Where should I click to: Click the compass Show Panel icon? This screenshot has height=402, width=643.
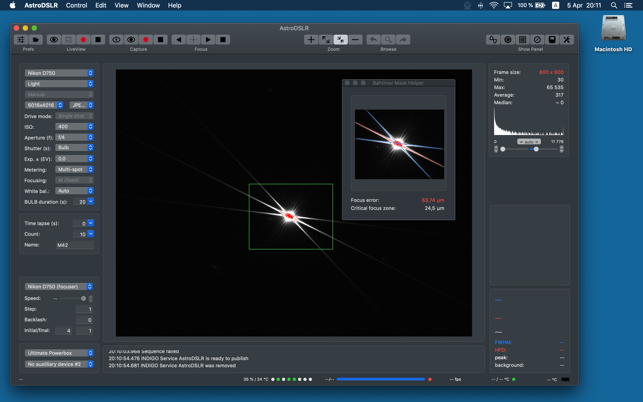tap(538, 39)
